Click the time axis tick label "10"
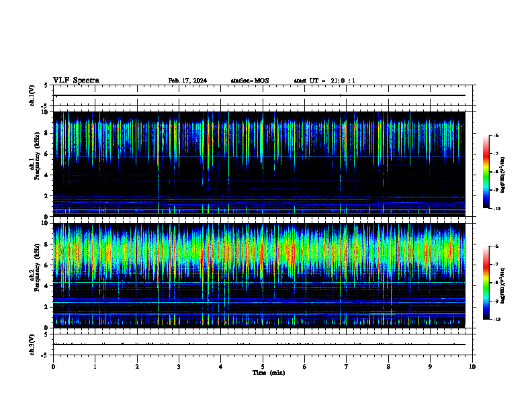 [472, 367]
